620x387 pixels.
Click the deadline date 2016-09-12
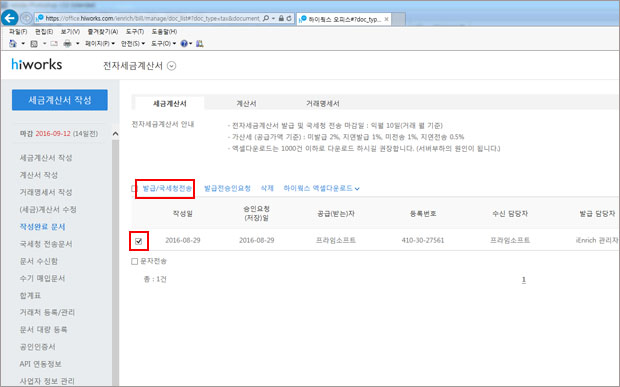click(53, 134)
